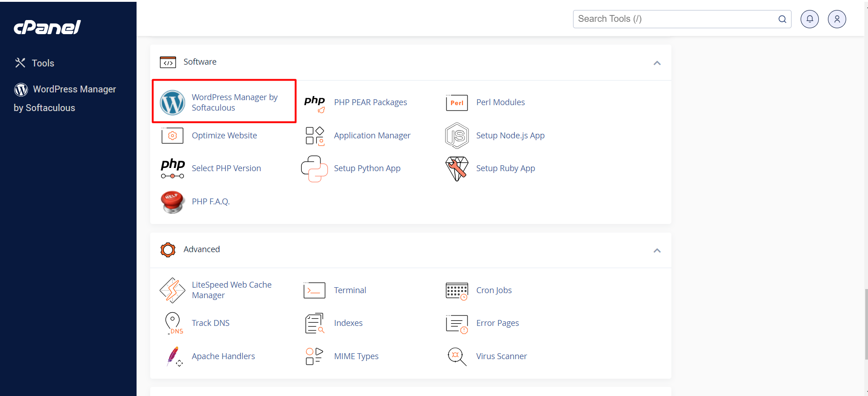Open the Setup Node.js App icon
The height and width of the screenshot is (396, 868).
pos(457,136)
